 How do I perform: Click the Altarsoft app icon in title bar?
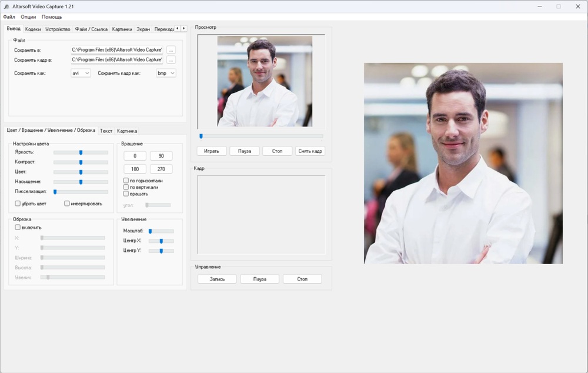(6, 6)
